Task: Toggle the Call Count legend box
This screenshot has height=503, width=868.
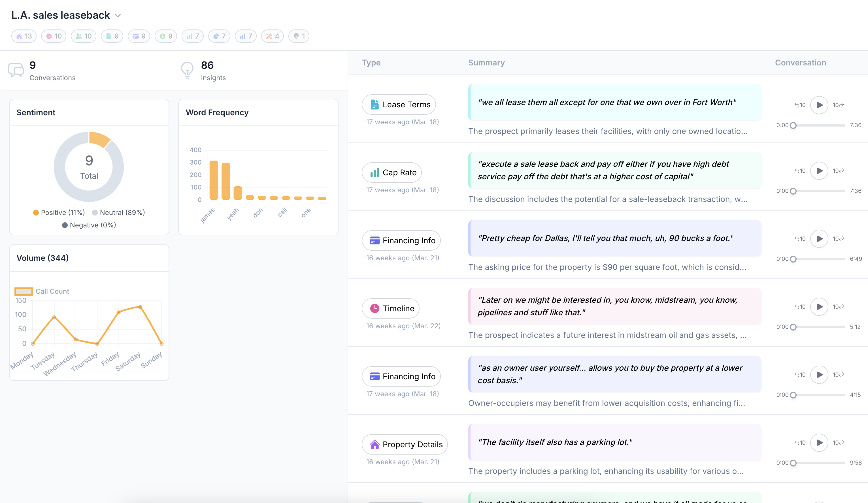Action: [x=24, y=291]
